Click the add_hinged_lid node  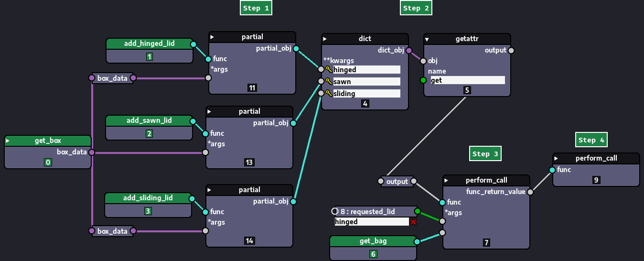(149, 44)
